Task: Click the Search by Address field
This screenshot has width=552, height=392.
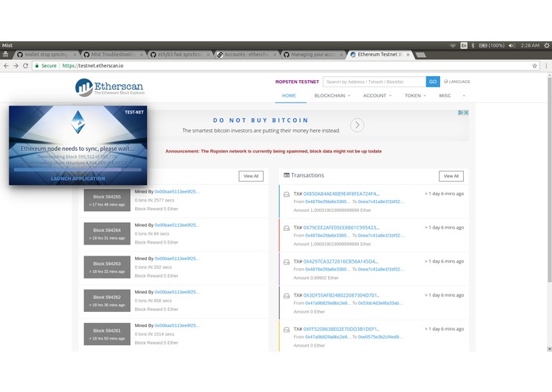Action: click(x=374, y=82)
